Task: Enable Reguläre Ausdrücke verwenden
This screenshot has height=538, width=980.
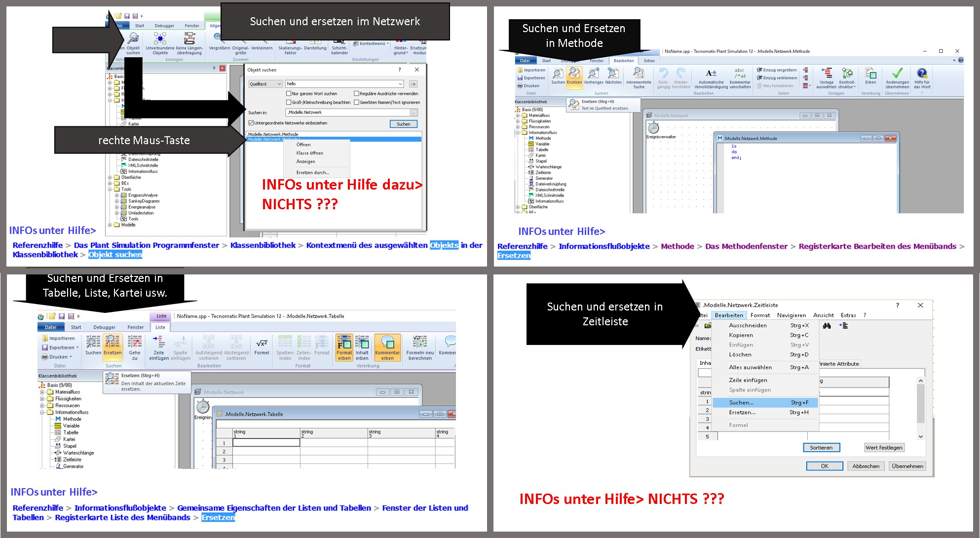Action: (356, 93)
